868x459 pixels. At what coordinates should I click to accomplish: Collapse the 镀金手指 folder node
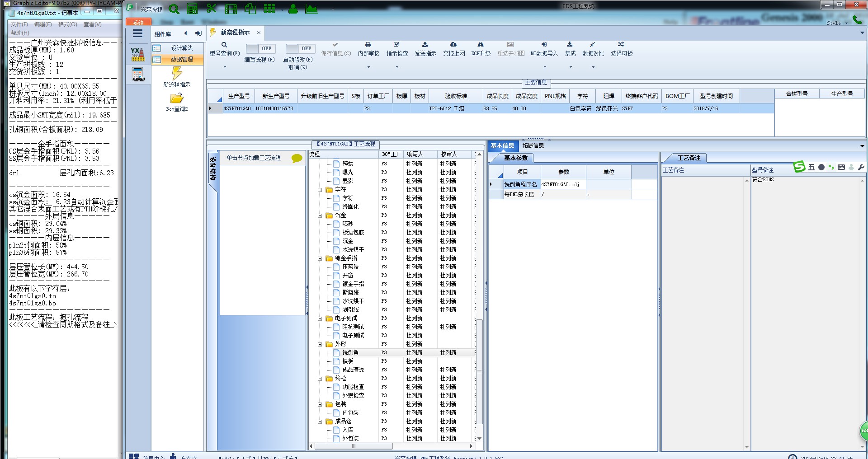coord(320,258)
